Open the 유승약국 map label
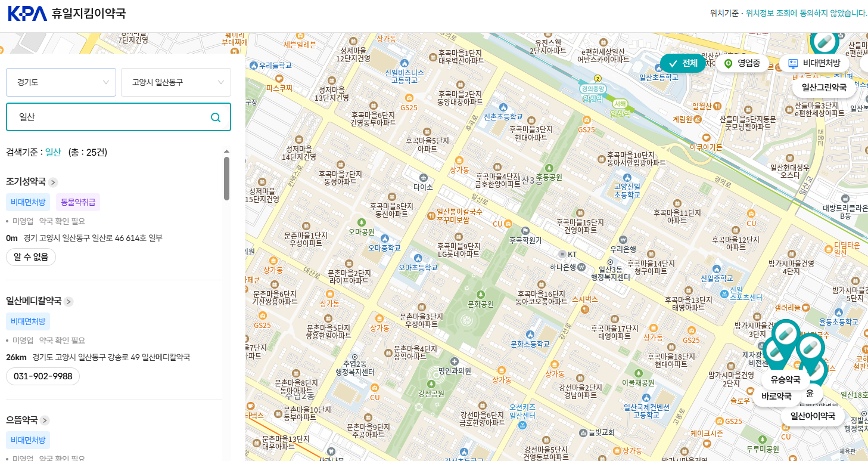 [x=785, y=379]
